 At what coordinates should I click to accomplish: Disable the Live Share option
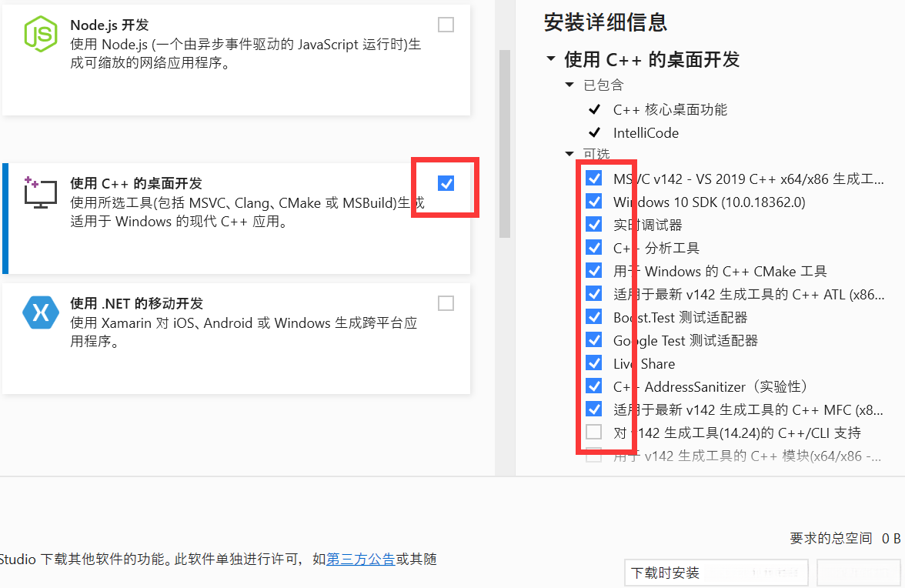click(593, 362)
